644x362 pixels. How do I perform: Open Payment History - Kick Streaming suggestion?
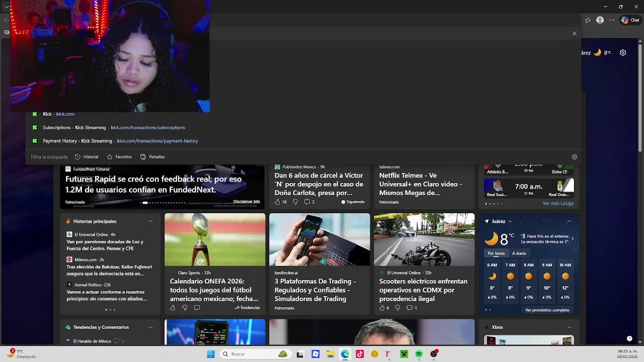point(303,141)
